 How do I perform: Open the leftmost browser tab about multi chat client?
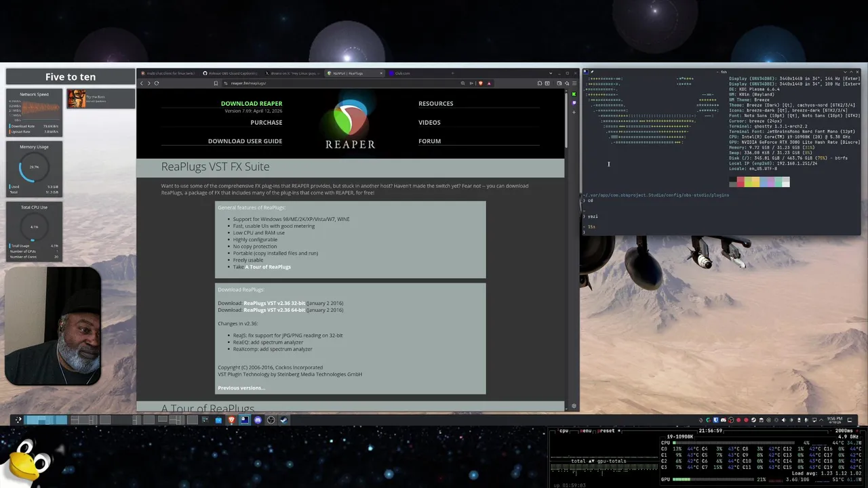coord(167,73)
